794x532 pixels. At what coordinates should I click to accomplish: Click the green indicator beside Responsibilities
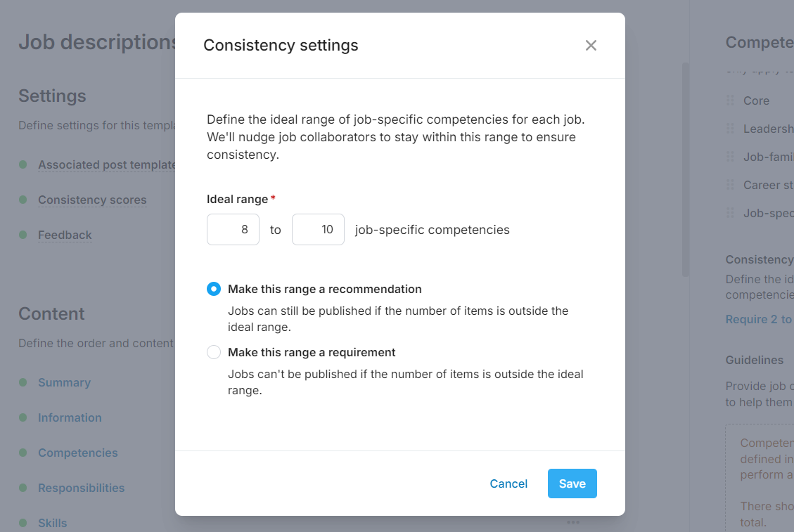(24, 487)
